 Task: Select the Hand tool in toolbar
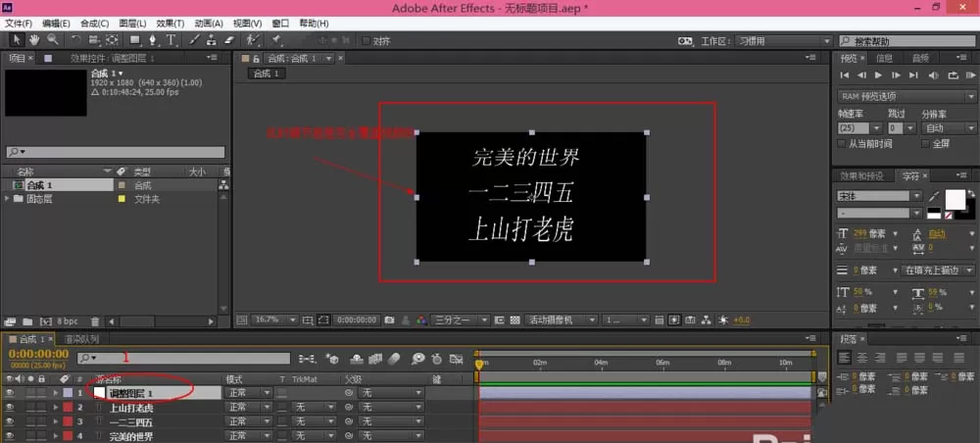(x=34, y=40)
